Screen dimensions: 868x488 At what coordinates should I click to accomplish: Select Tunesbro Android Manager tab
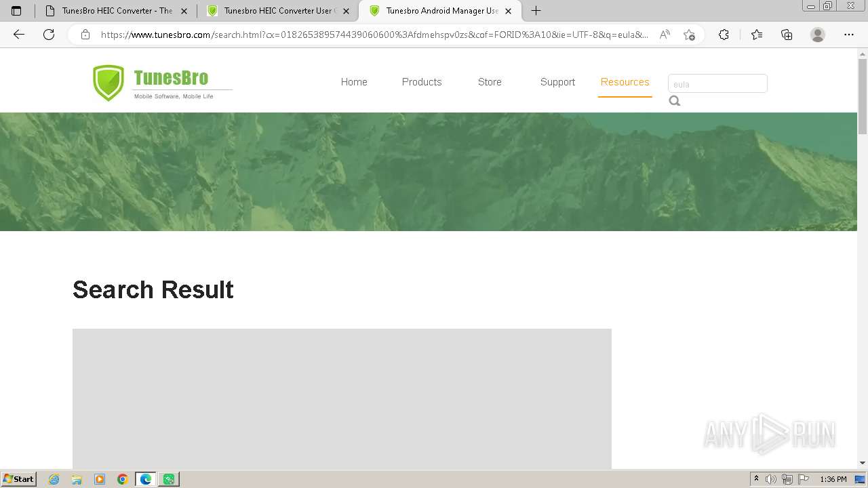point(441,11)
